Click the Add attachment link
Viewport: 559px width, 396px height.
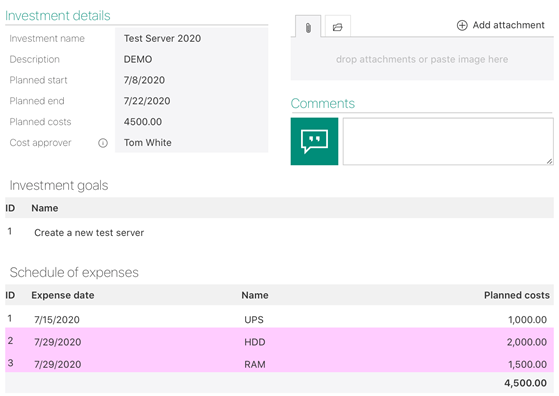(508, 25)
